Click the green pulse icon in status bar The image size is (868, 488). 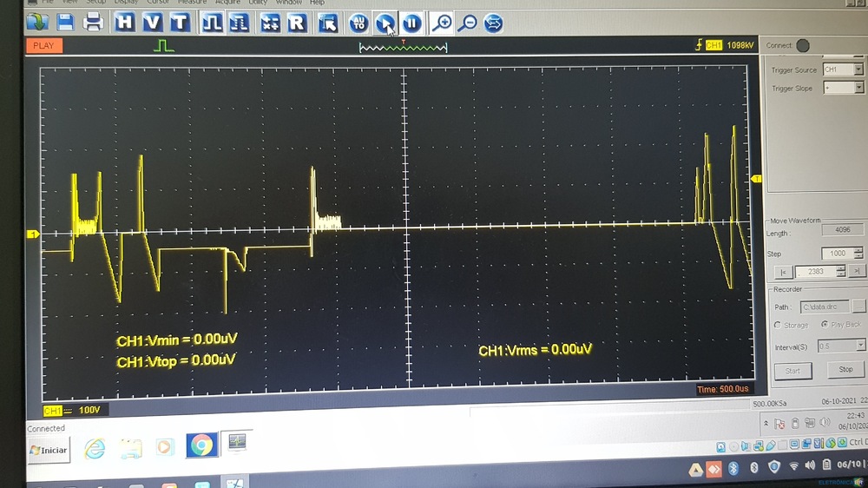(x=163, y=45)
